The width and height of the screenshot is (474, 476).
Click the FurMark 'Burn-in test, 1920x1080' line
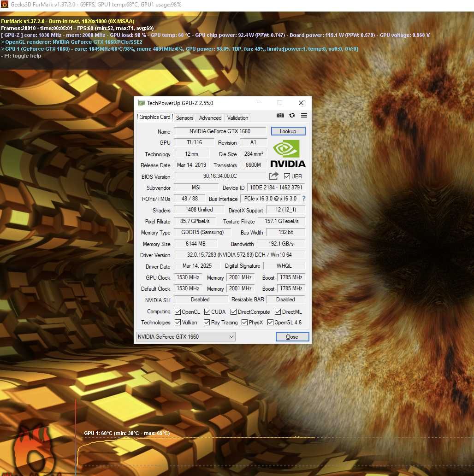pos(68,21)
